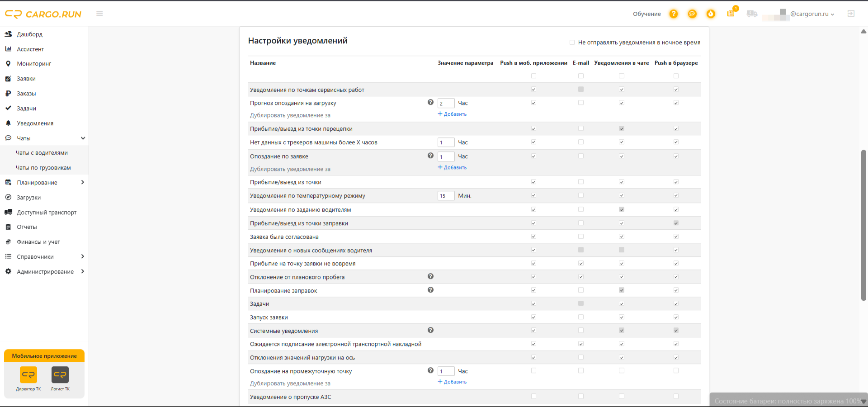Screen dimensions: 868x407
Task: Enable Не отправлять уведомления в ночное время
Action: click(572, 43)
